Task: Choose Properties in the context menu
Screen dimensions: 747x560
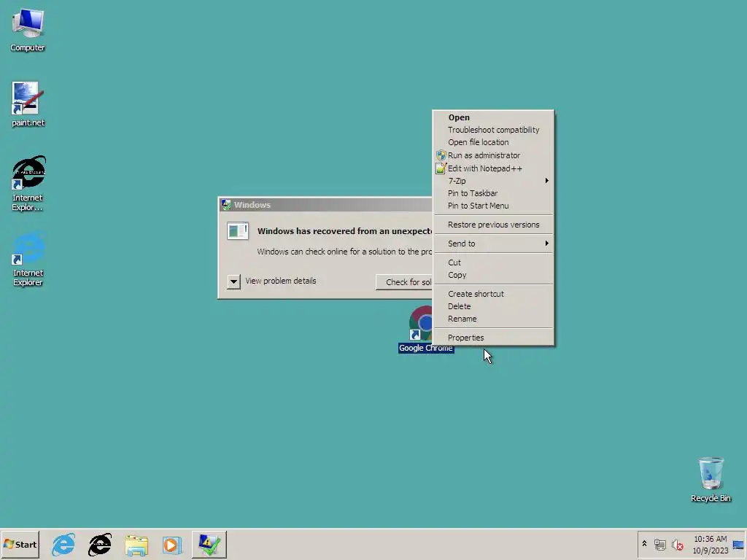Action: point(493,338)
